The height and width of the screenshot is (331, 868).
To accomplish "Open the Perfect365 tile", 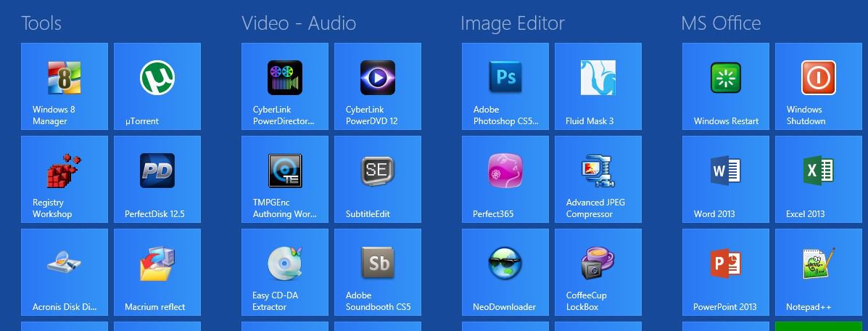I will coord(505,179).
